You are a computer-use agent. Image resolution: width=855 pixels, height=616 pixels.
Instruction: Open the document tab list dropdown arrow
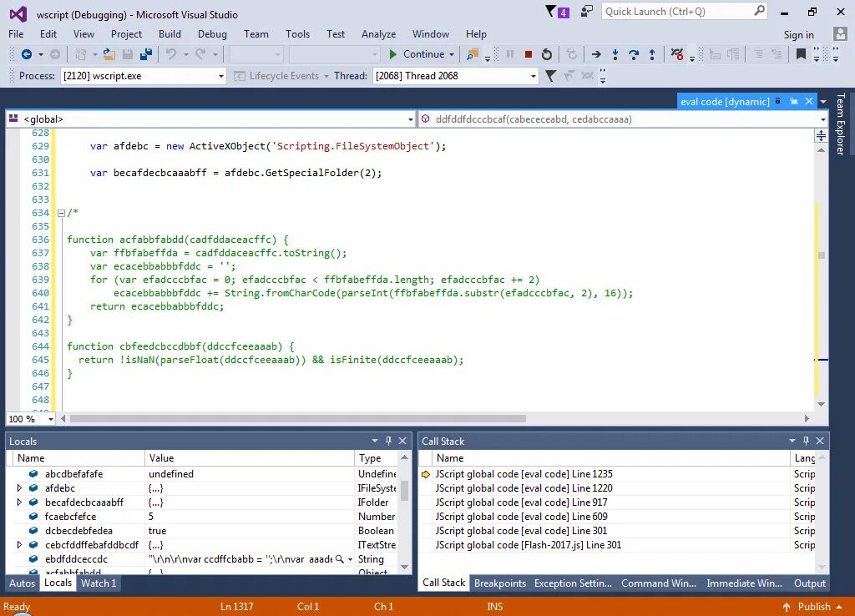click(x=823, y=101)
